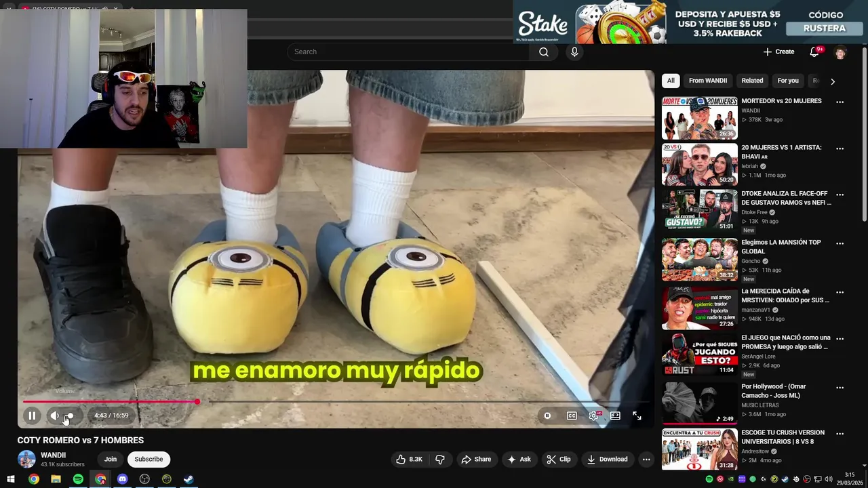Open the notifications bell
868x488 pixels.
point(814,52)
